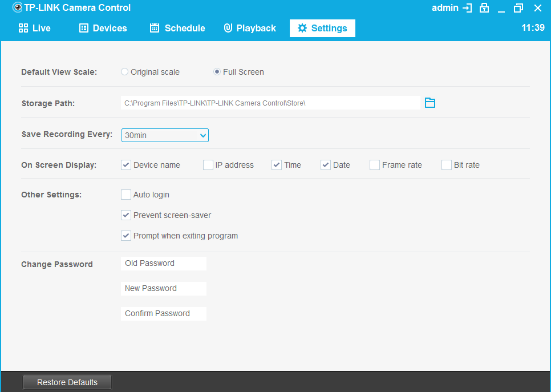Switch to the Devices tab
The width and height of the screenshot is (551, 392).
(x=103, y=28)
